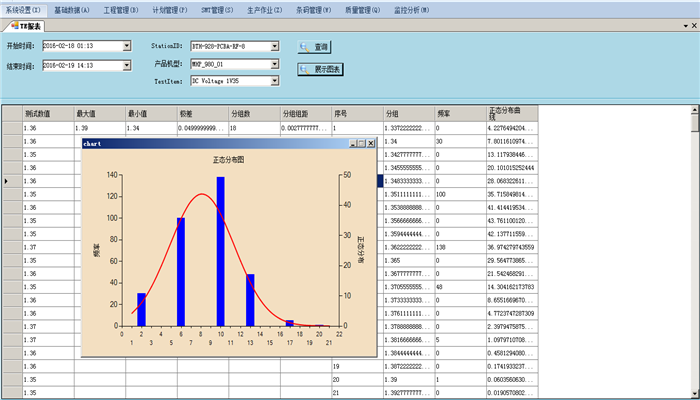Open the 系统设置(X) menu
The width and height of the screenshot is (700, 400).
click(x=23, y=10)
